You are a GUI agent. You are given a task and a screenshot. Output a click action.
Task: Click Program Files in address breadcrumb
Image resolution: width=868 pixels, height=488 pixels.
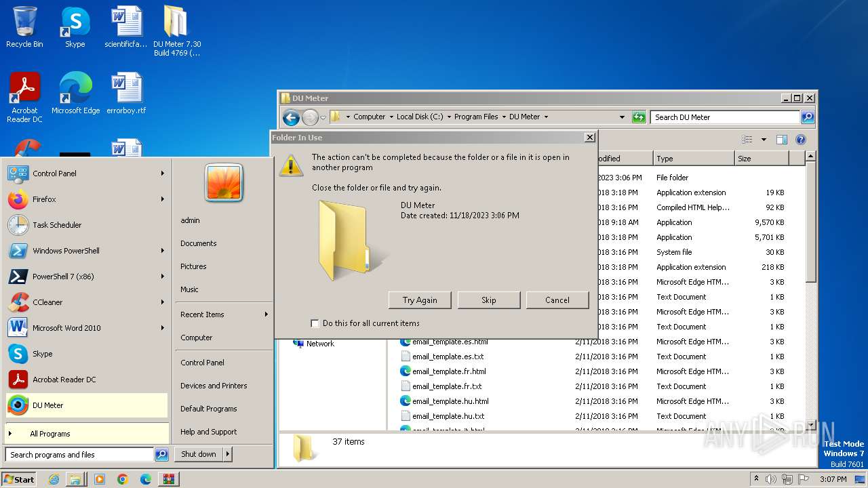(476, 117)
